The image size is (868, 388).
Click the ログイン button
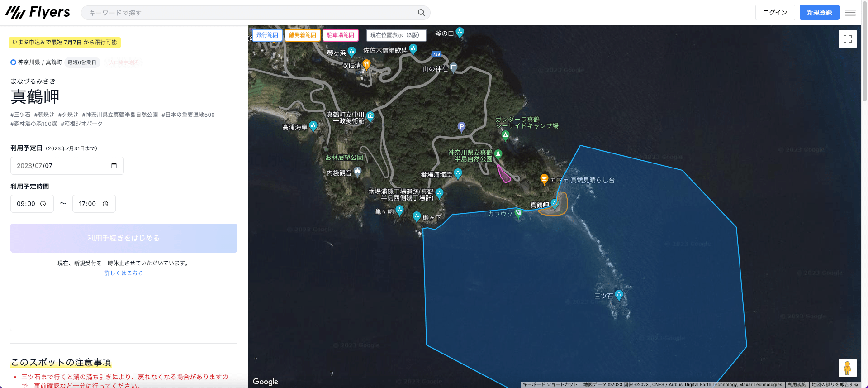coord(775,13)
